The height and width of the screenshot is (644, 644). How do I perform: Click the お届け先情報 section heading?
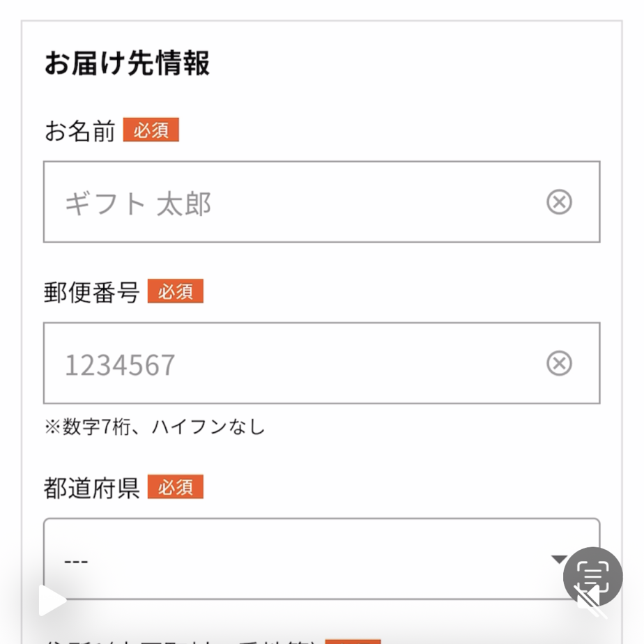click(x=127, y=63)
